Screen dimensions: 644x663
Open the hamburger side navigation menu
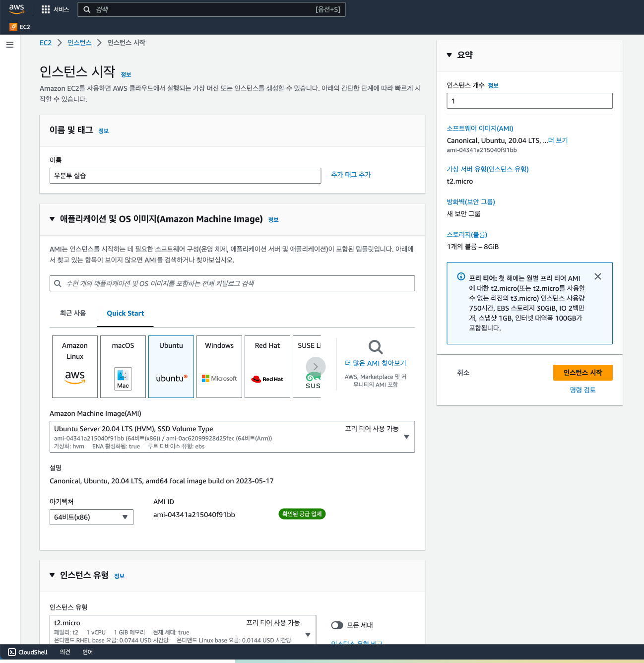coord(10,45)
